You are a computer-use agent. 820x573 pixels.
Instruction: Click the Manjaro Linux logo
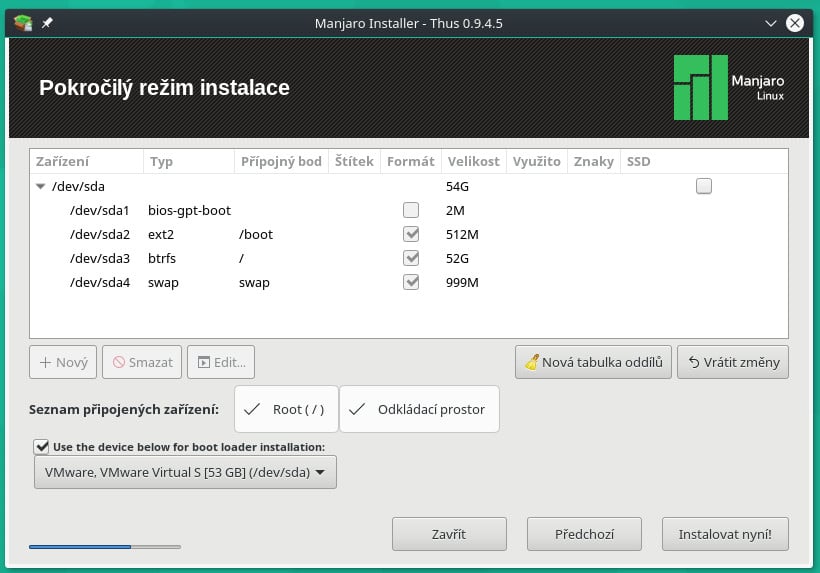729,87
